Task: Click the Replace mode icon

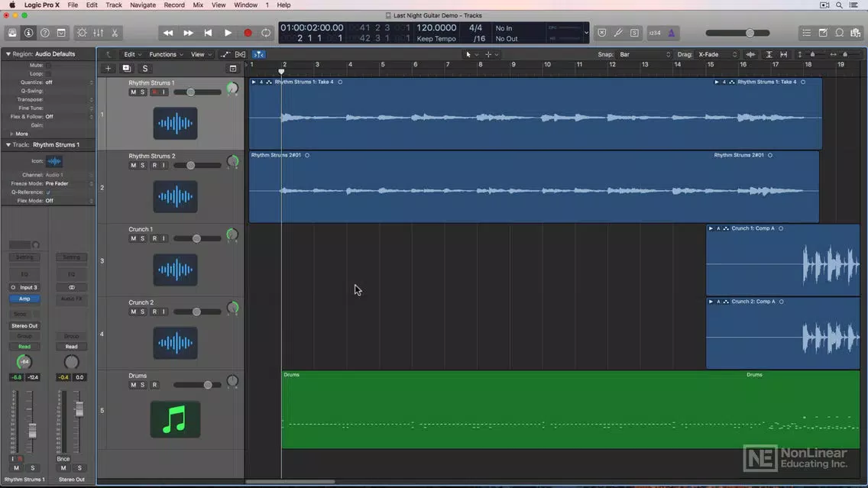Action: [x=602, y=33]
